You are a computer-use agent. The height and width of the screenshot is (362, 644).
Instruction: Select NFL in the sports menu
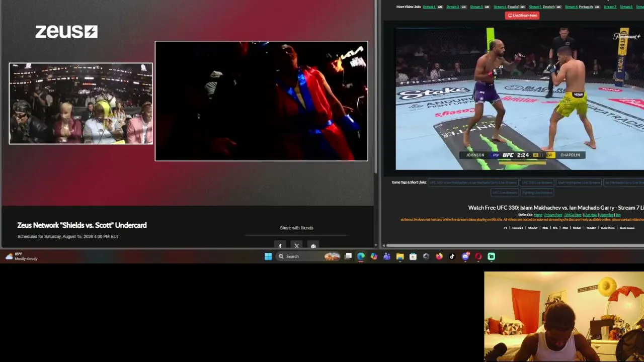pos(555,228)
